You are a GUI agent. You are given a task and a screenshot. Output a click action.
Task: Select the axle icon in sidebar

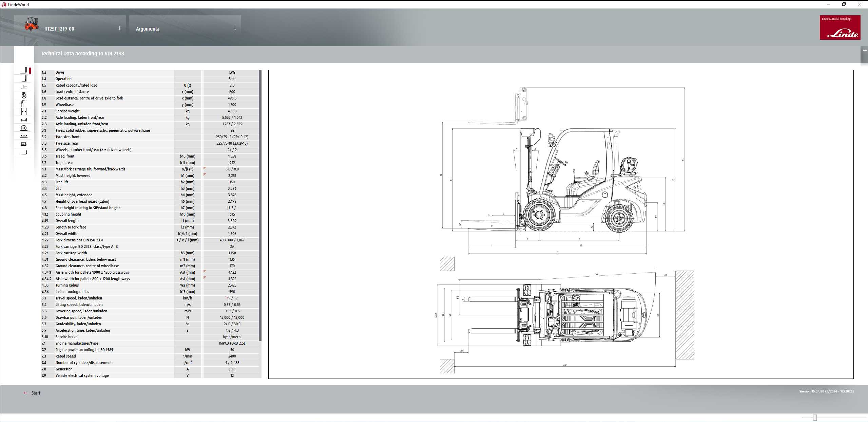24,120
